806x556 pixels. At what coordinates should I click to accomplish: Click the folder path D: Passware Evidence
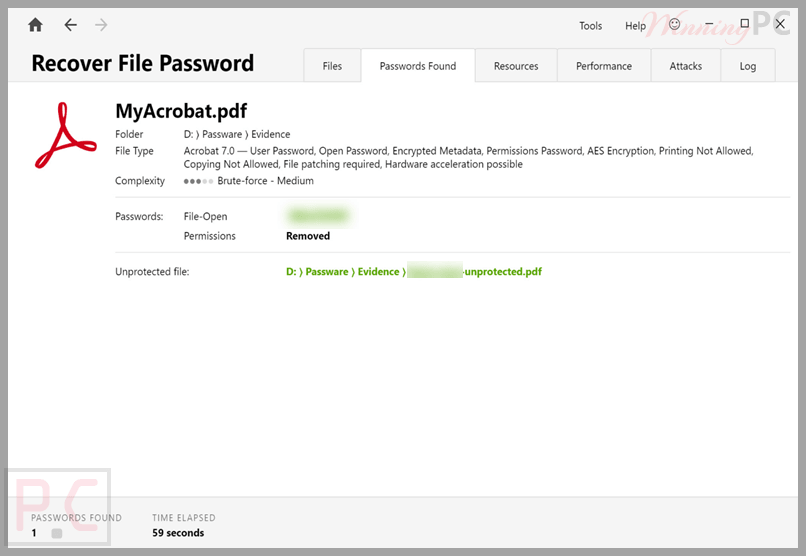pyautogui.click(x=237, y=134)
